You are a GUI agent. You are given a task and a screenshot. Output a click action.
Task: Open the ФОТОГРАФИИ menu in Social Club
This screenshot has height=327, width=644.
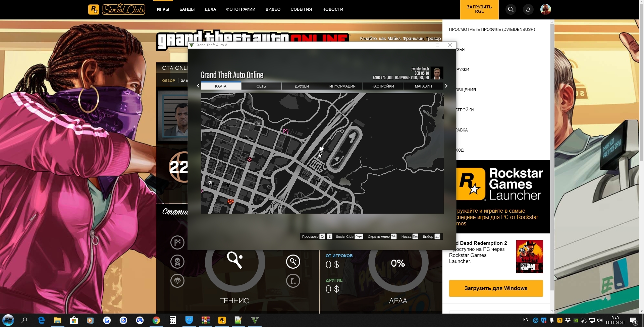click(241, 9)
